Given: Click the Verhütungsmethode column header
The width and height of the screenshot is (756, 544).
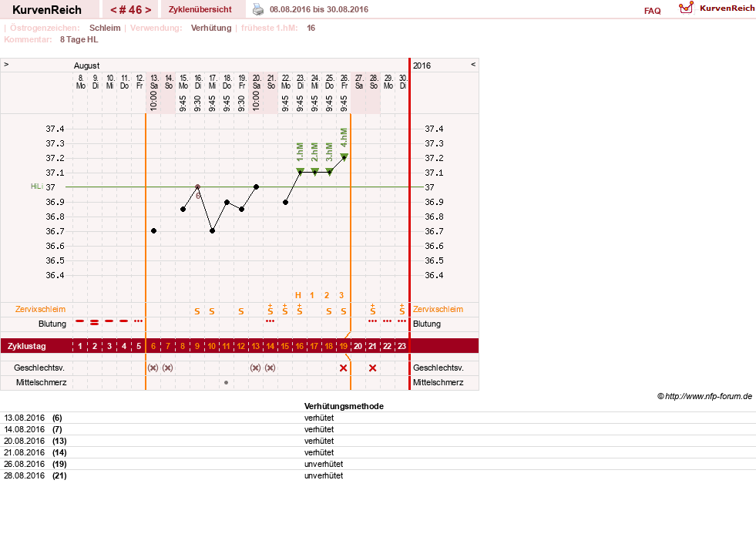Looking at the screenshot, I should tap(344, 406).
